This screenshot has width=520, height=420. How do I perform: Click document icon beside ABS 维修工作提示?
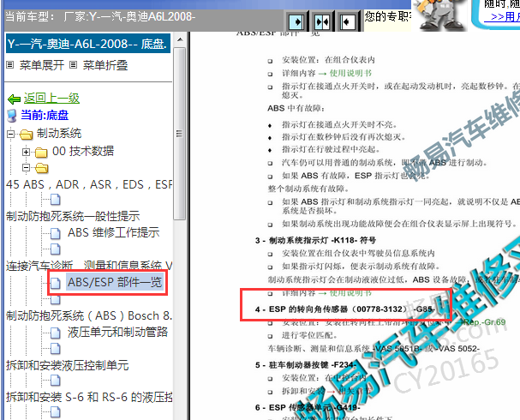pyautogui.click(x=56, y=233)
